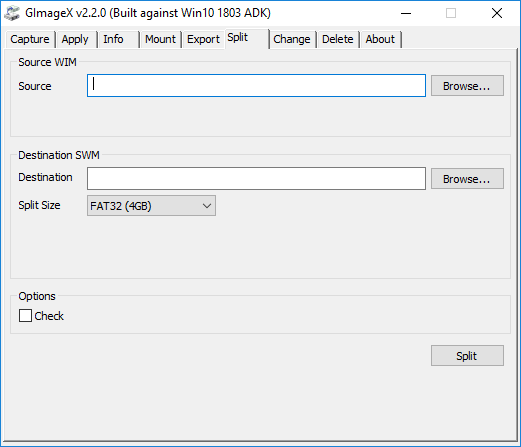The height and width of the screenshot is (447, 521).
Task: Close the GImageX window
Action: coord(497,13)
